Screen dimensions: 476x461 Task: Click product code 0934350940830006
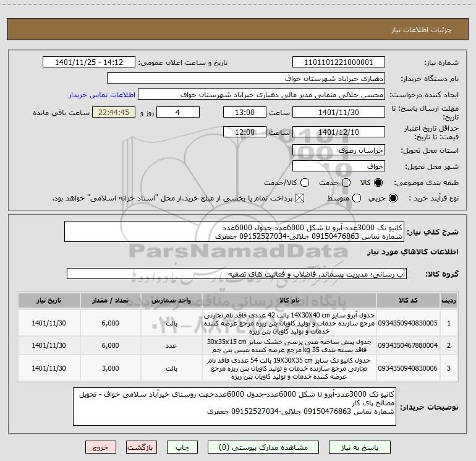click(x=408, y=368)
